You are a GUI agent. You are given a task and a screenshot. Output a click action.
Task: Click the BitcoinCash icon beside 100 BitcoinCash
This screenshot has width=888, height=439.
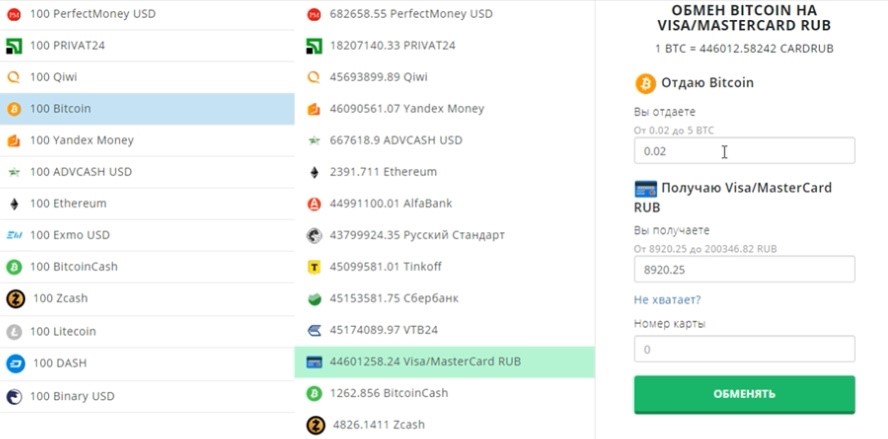(x=14, y=267)
